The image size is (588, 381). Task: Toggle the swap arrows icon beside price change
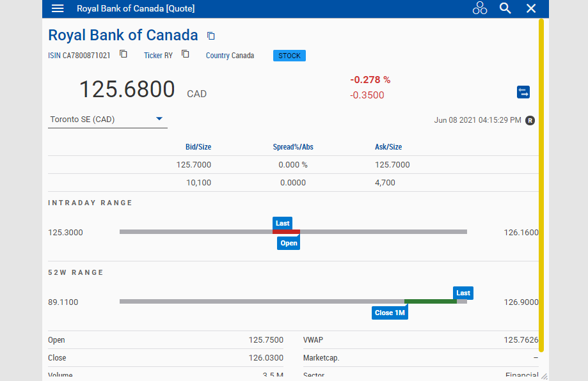click(x=523, y=92)
